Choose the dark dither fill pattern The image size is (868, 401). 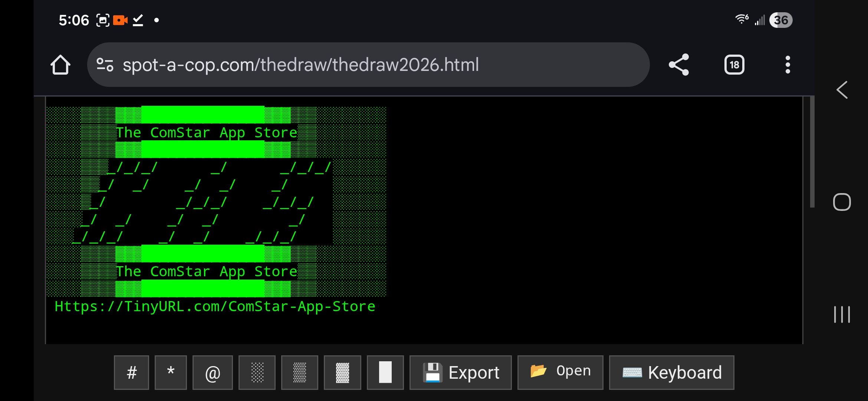click(342, 372)
